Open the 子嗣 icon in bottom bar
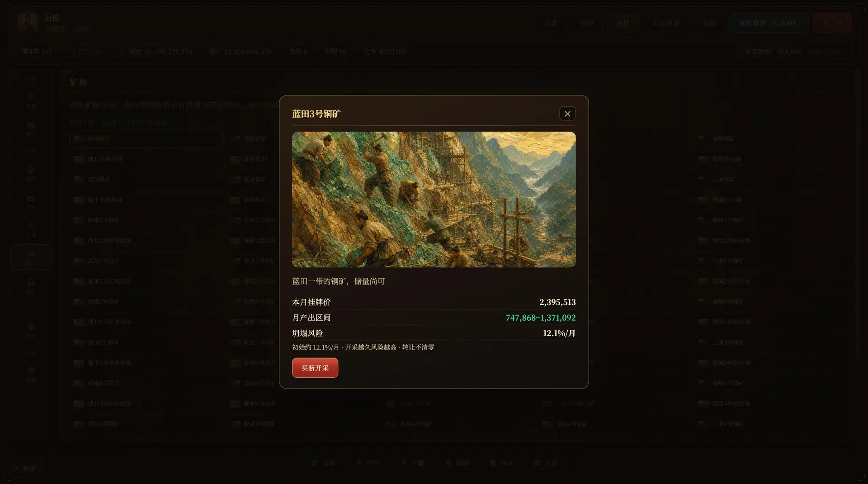868x484 pixels. point(413,463)
